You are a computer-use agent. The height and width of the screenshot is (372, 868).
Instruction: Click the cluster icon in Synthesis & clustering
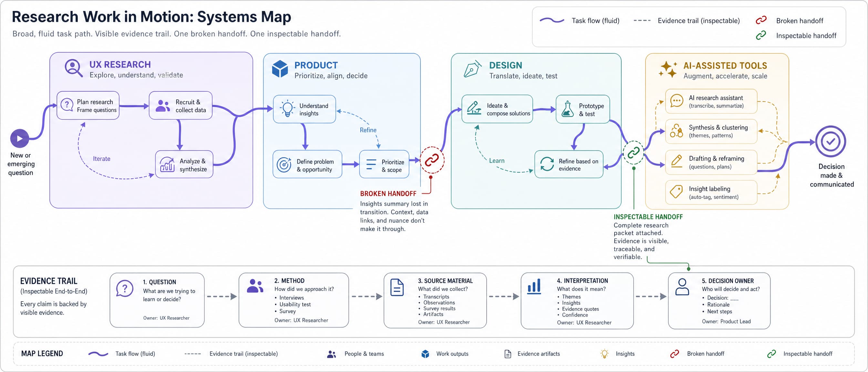pyautogui.click(x=676, y=131)
